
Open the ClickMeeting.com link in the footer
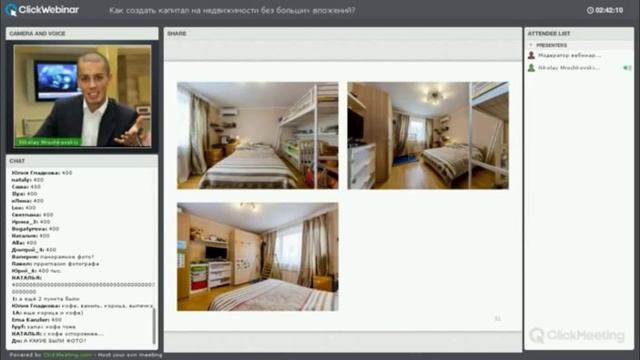click(x=67, y=355)
